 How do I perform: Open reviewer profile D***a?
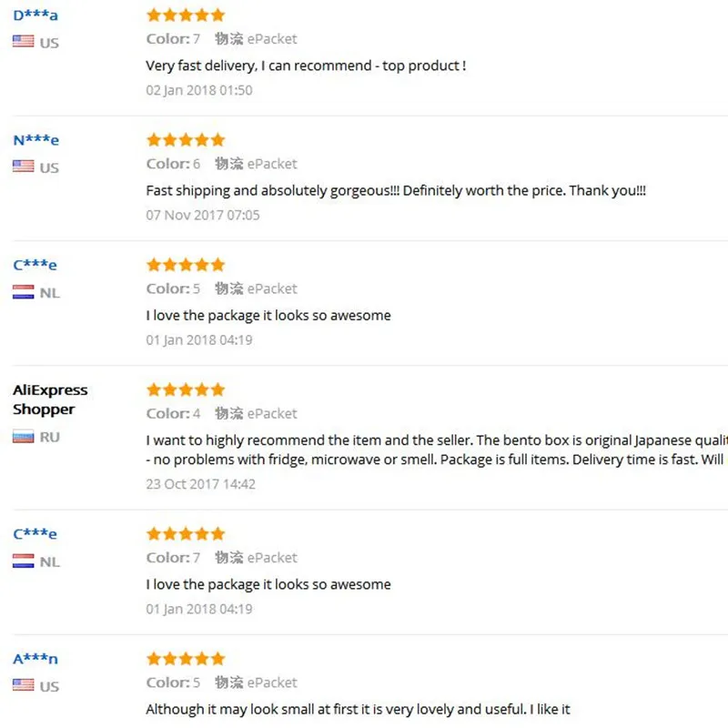[35, 15]
